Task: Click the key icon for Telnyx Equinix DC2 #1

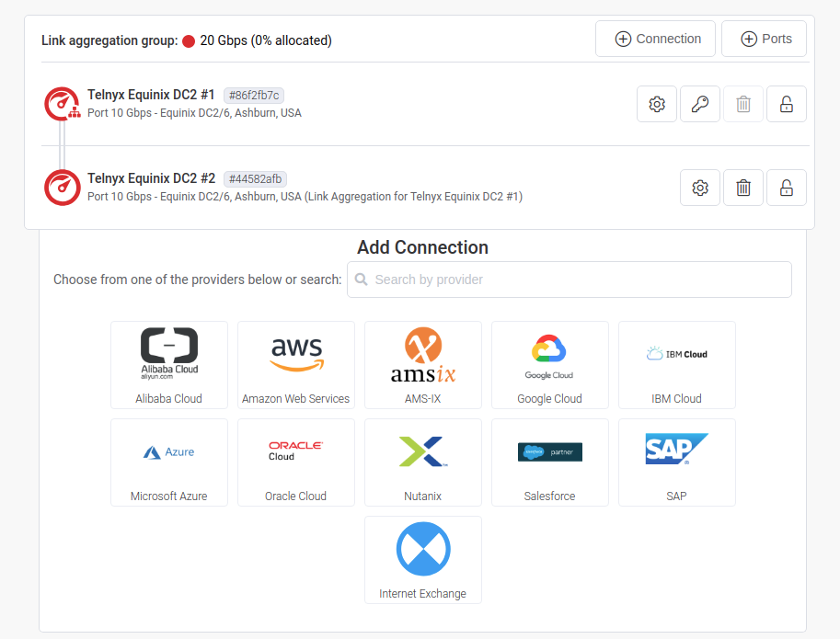Action: [699, 104]
